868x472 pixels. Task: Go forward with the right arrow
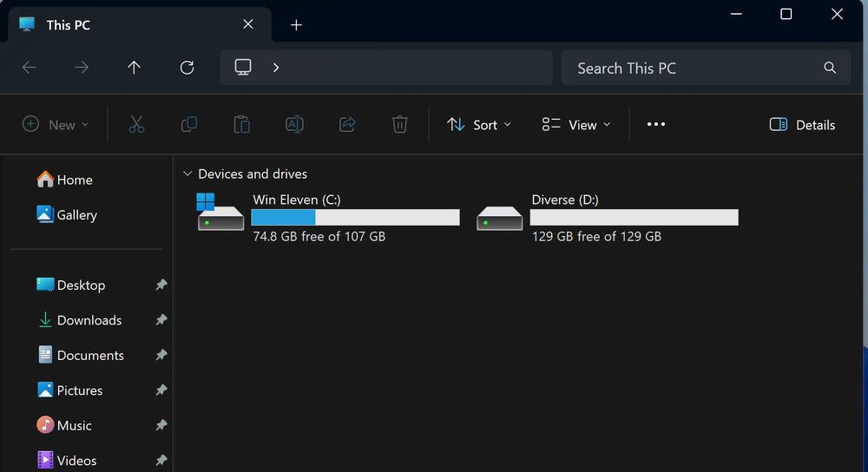(x=82, y=68)
